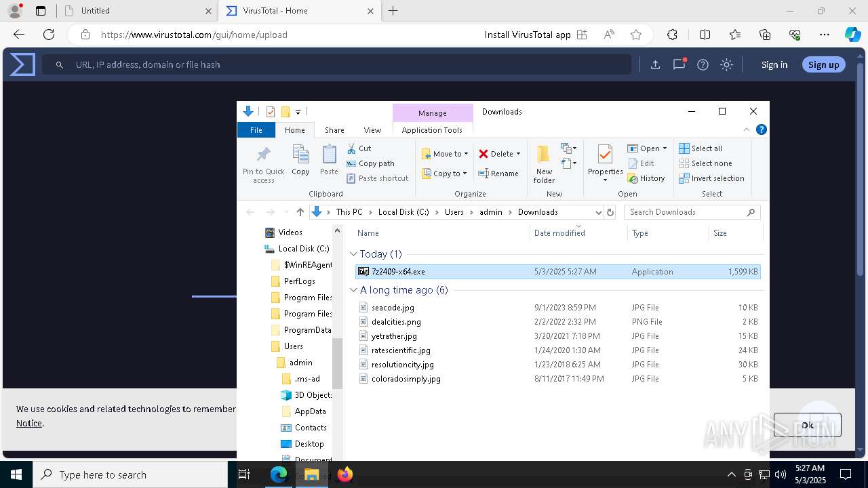The image size is (868, 488).
Task: Click the Search Downloads box
Action: 692,212
